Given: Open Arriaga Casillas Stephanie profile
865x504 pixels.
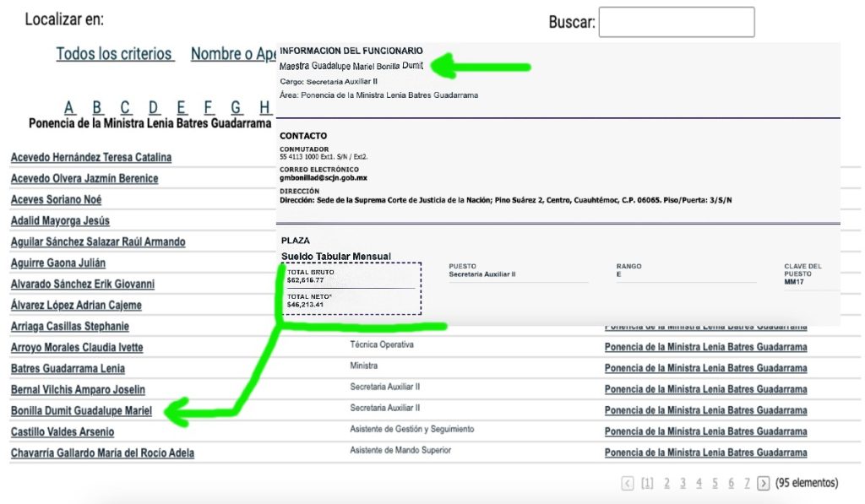Looking at the screenshot, I should pos(69,327).
